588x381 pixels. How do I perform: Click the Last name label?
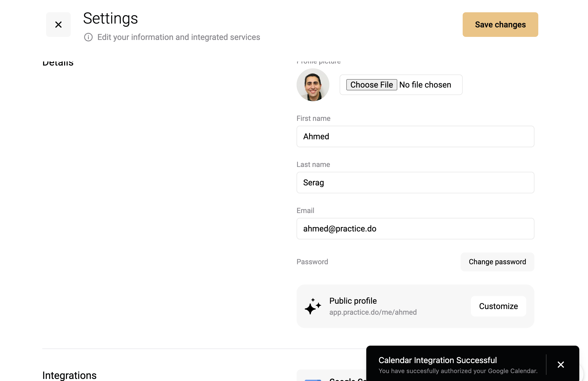coord(313,164)
